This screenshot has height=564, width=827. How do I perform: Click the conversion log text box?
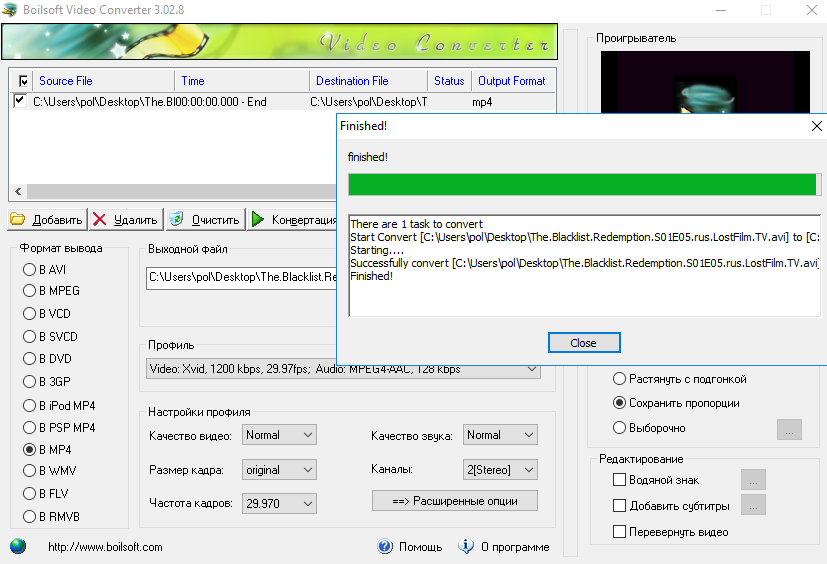585,265
